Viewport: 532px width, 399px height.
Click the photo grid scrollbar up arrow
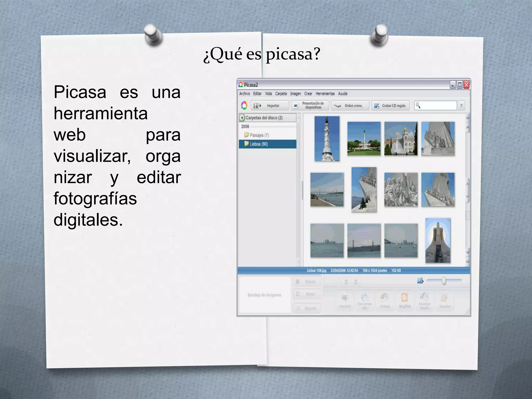pos(468,128)
